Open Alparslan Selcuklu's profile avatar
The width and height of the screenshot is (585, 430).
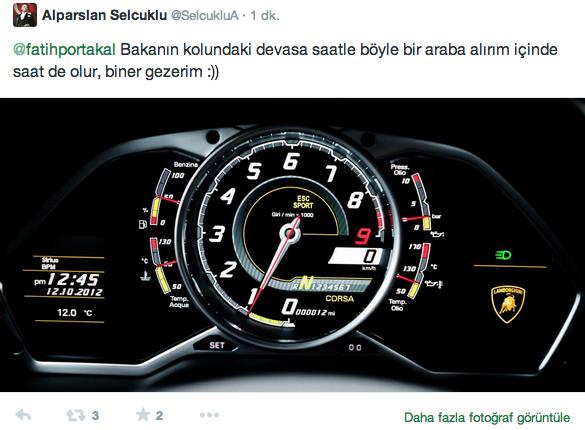click(25, 15)
